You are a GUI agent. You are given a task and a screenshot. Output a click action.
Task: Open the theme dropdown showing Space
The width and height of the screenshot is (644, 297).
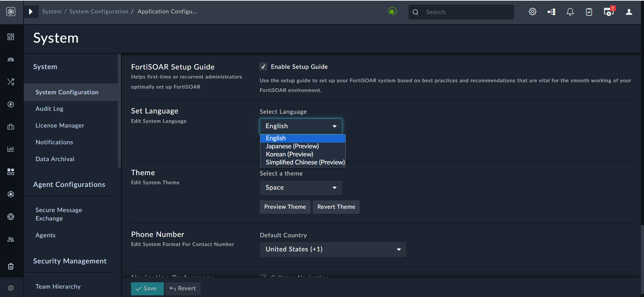tap(301, 188)
